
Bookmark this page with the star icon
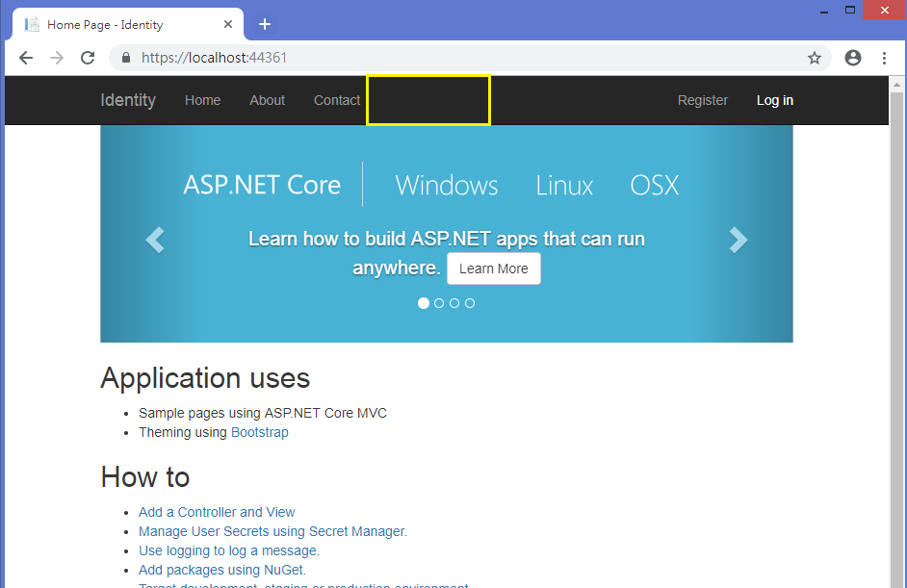pos(815,58)
